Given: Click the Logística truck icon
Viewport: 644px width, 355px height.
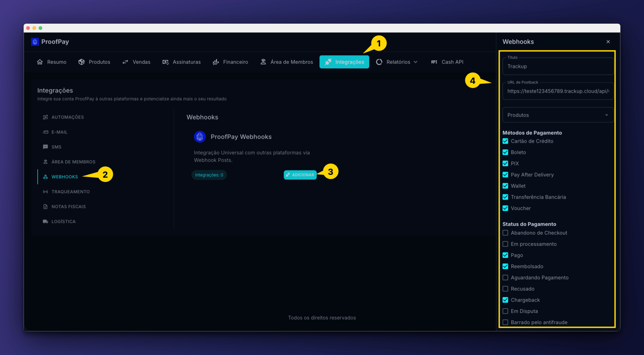Looking at the screenshot, I should [x=45, y=221].
